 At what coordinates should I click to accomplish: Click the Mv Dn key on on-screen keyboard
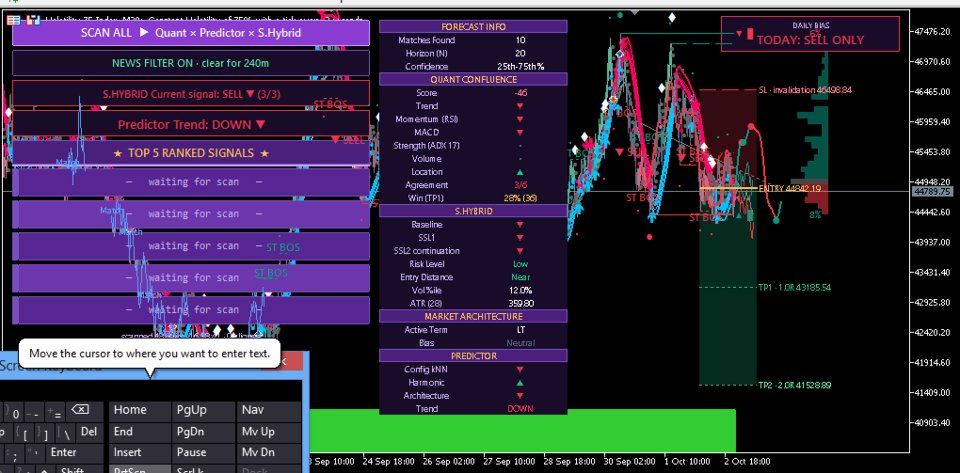tap(268, 453)
